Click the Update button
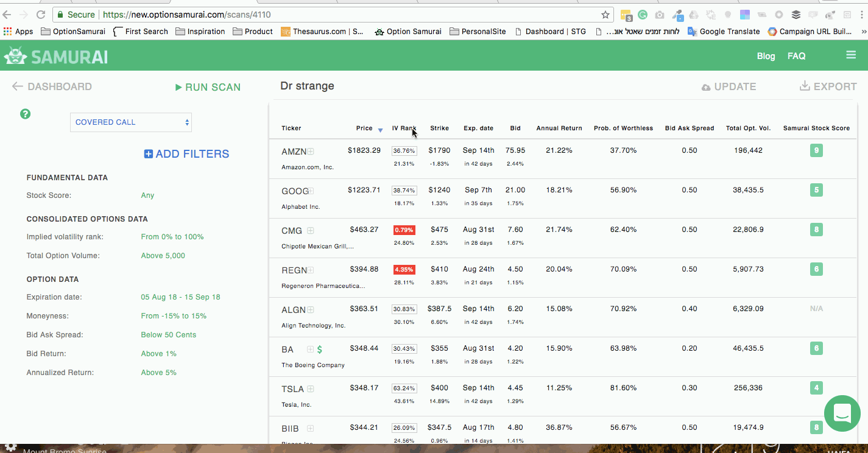This screenshot has height=453, width=868. 729,87
